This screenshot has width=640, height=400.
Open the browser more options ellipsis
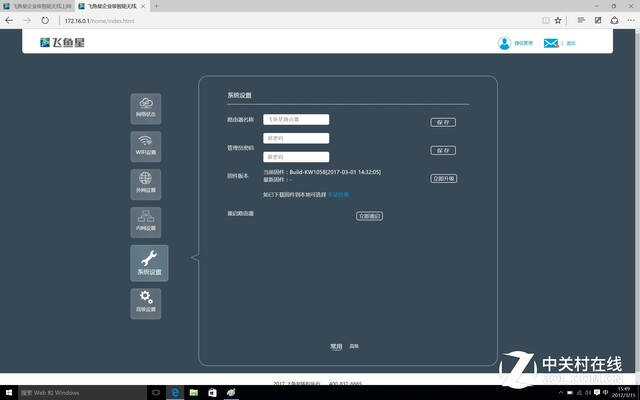point(631,20)
